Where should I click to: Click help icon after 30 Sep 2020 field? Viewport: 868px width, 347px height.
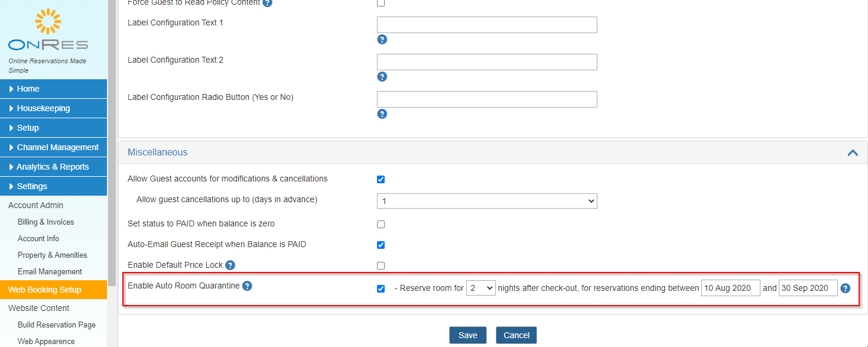[x=846, y=288]
